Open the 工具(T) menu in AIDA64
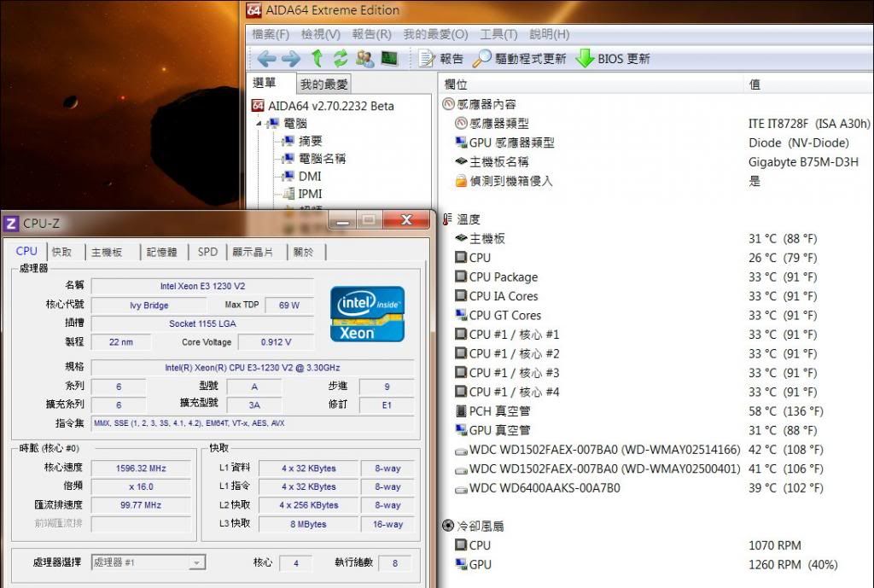This screenshot has height=588, width=874. (x=498, y=34)
